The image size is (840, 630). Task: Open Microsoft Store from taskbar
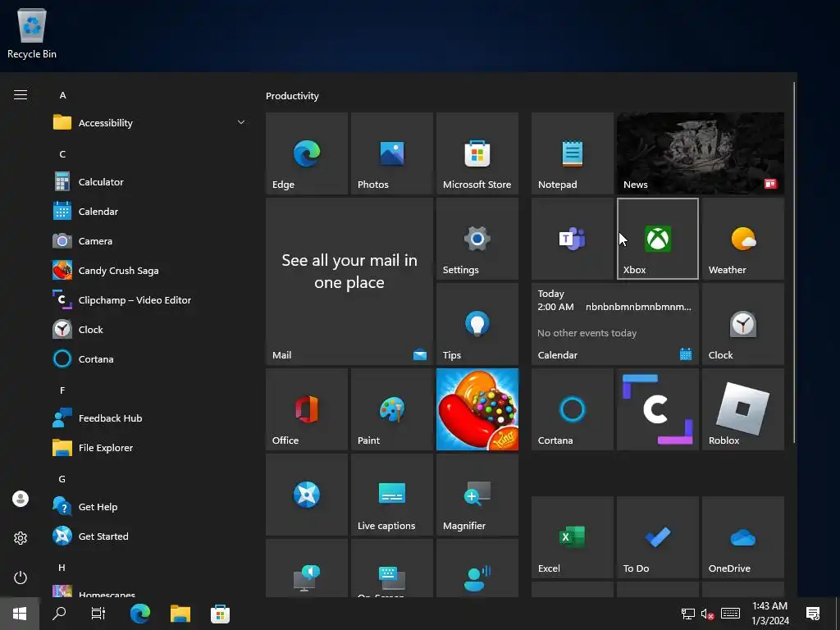click(220, 614)
